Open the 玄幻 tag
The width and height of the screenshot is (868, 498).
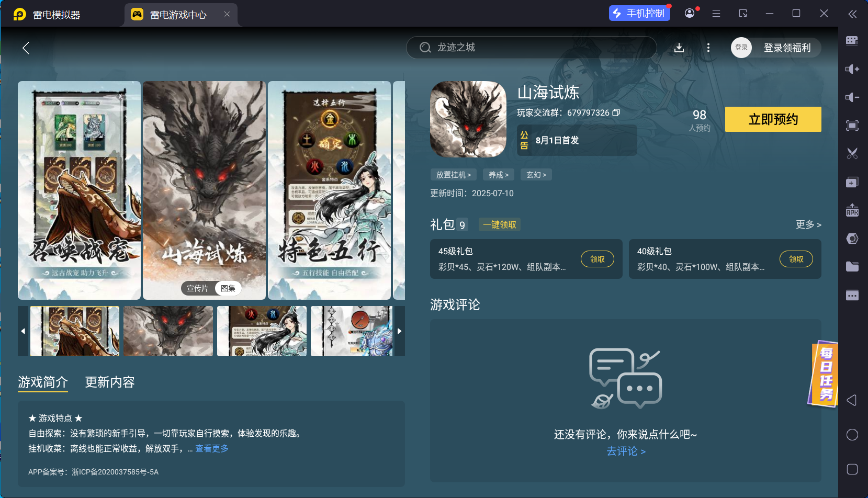click(x=536, y=175)
